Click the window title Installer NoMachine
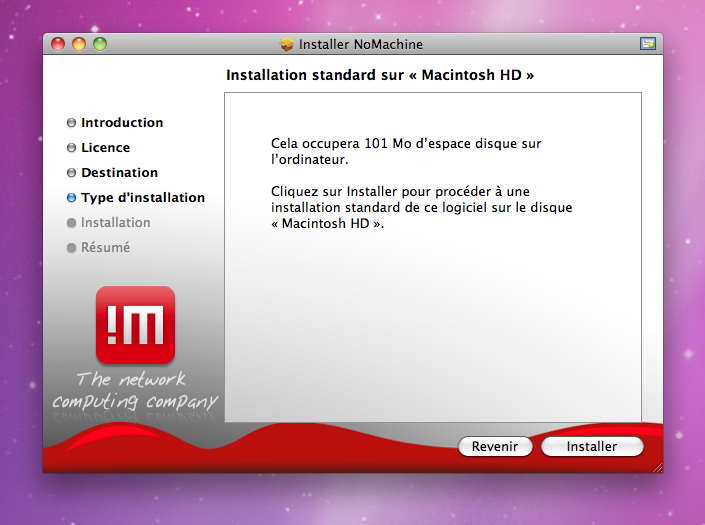705x525 pixels. click(361, 44)
